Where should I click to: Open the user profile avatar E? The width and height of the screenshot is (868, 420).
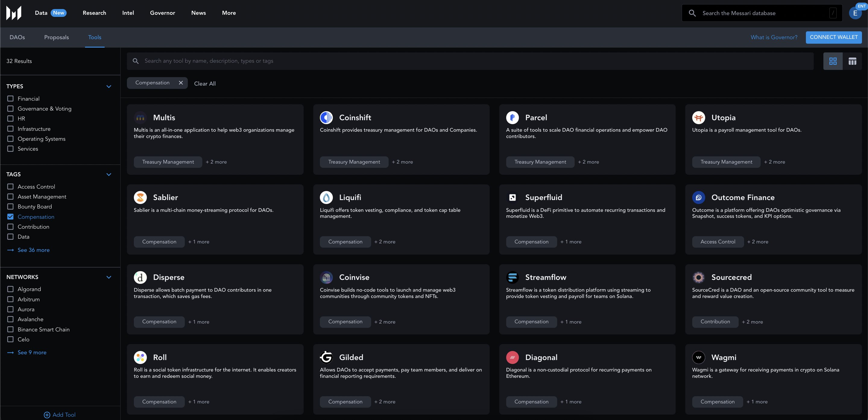[855, 13]
